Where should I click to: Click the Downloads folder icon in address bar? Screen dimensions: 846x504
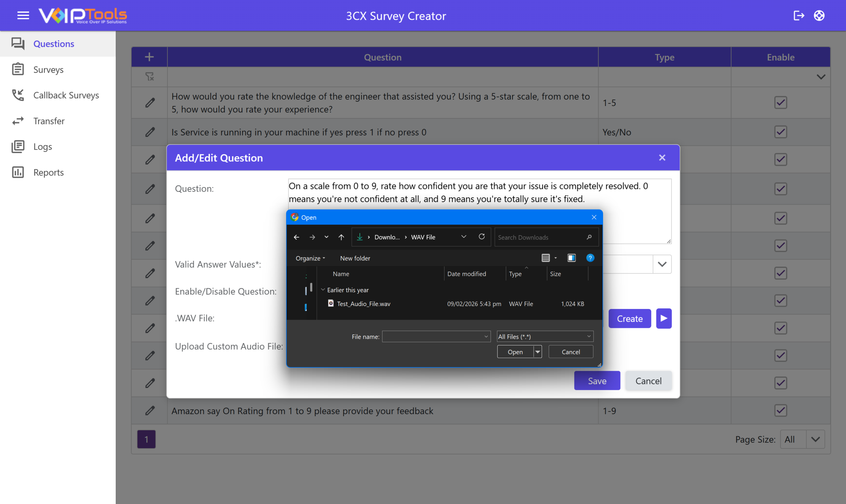coord(360,237)
